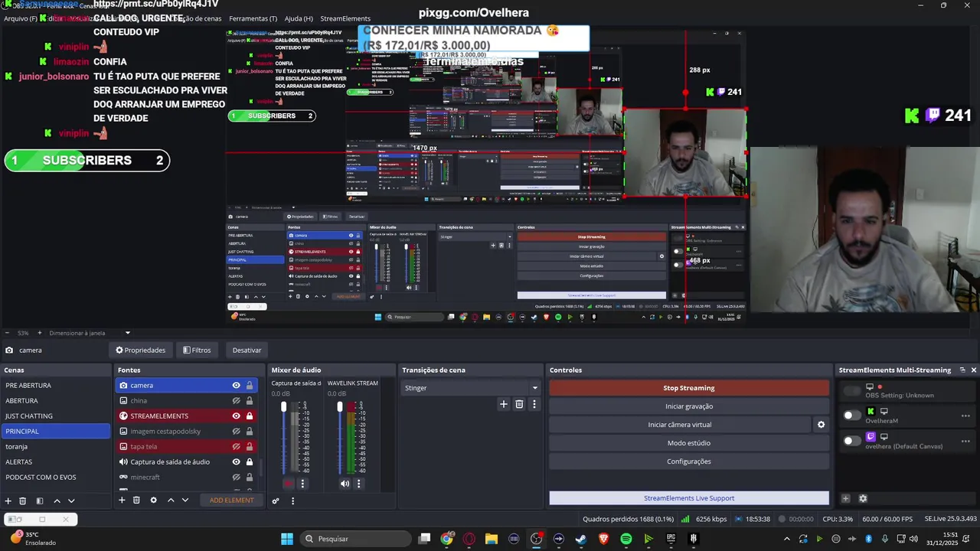Open audio mixer three-dot menu at panel bottom
980x551 pixels.
tap(292, 500)
